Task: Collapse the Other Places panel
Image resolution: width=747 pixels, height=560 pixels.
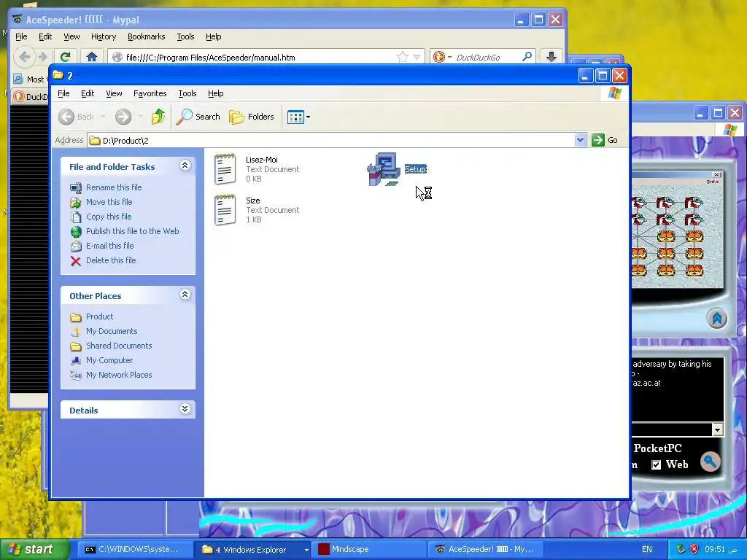Action: pos(185,295)
